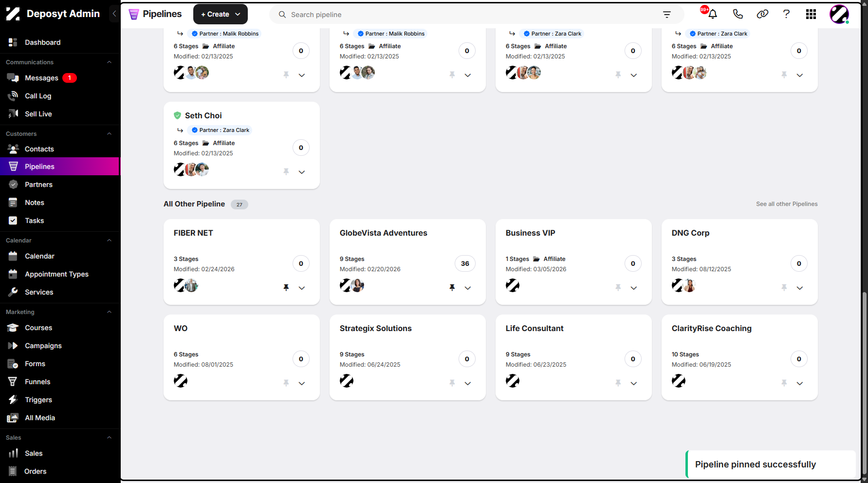Pin the Seth Choi pipeline
868x483 pixels.
286,172
